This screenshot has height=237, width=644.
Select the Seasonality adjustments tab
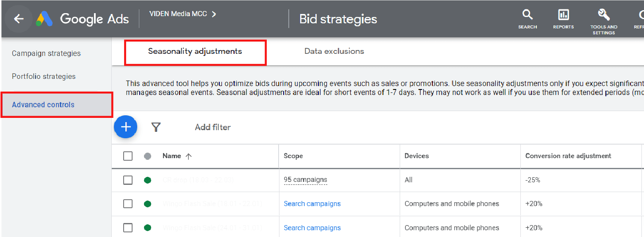coord(195,51)
